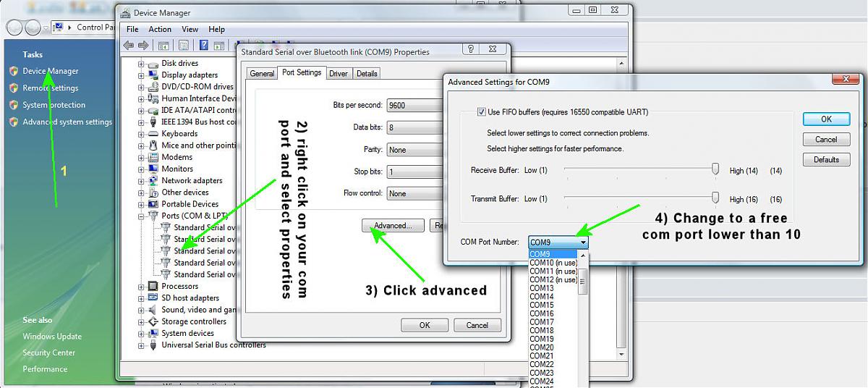The height and width of the screenshot is (388, 868).
Task: Click the Data bits field showing 8
Action: click(x=415, y=127)
